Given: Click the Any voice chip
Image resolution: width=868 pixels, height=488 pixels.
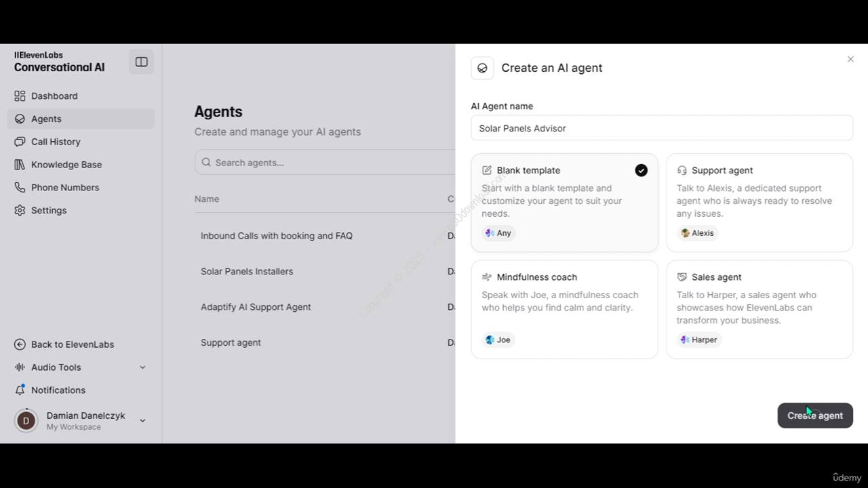Looking at the screenshot, I should [x=498, y=233].
